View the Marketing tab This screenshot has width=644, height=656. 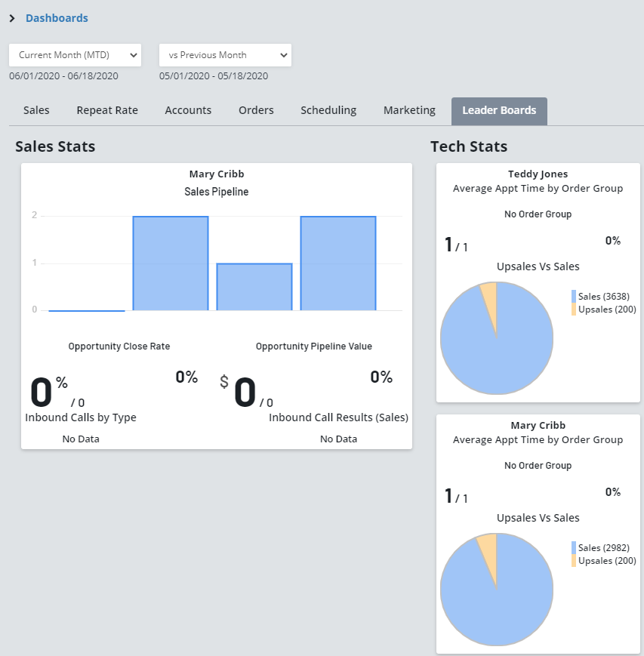[409, 110]
